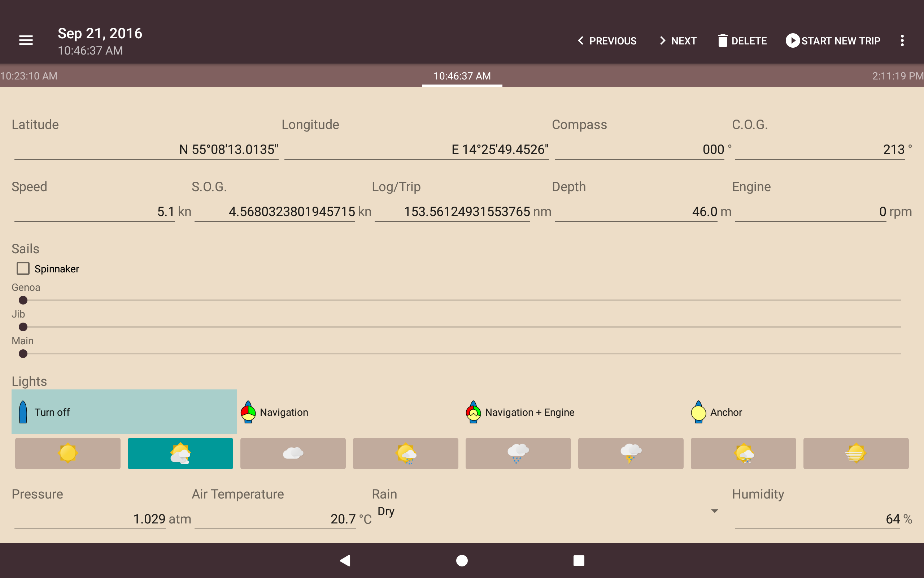Edit the Depth field showing 46.0

pos(636,211)
